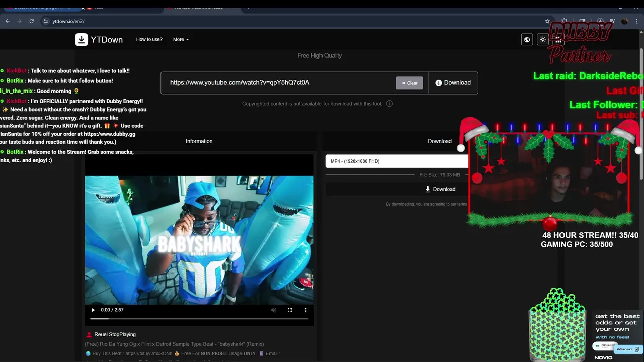
Task: Click the red user icon beside channel name
Action: tap(89, 335)
